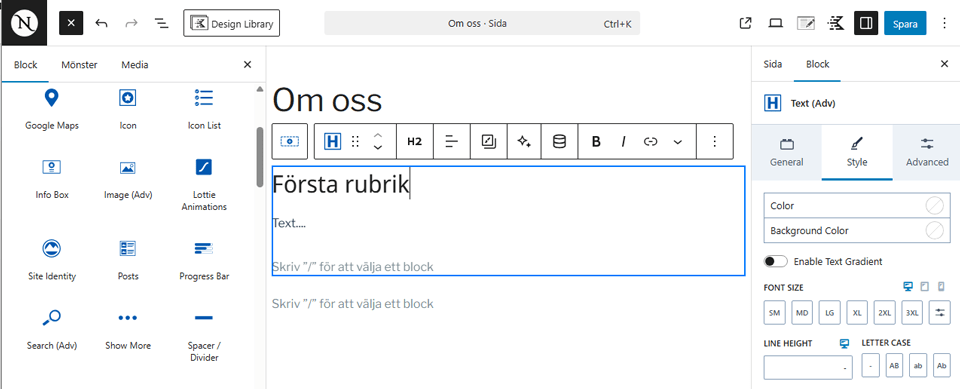
Task: Insert the Icon block
Action: 128,109
